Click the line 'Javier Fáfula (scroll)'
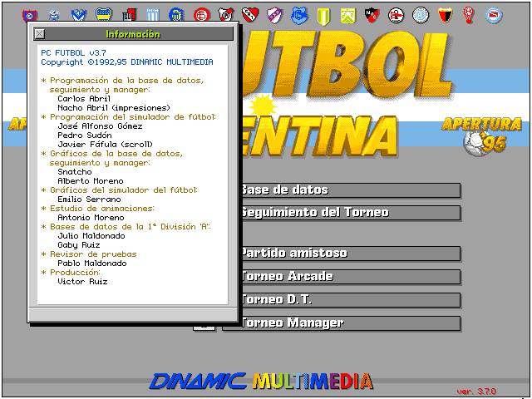 click(106, 144)
